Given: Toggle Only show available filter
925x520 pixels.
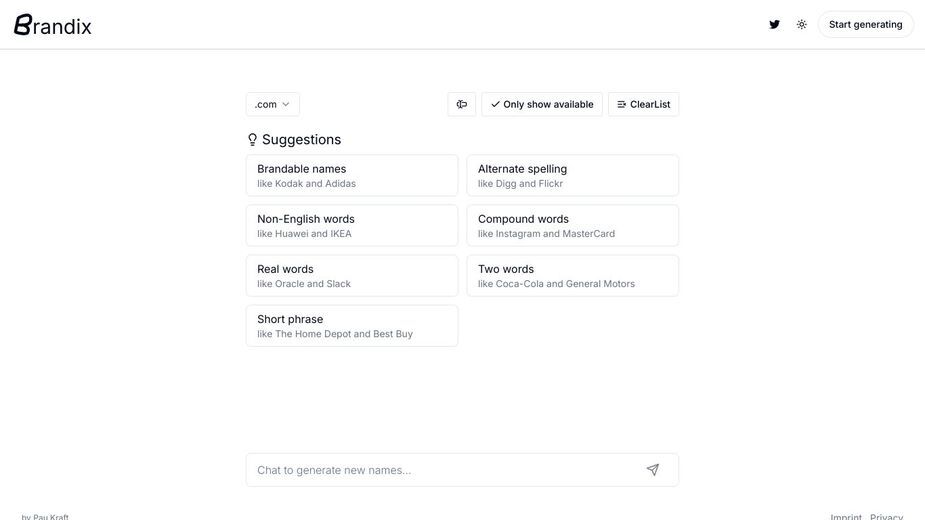Looking at the screenshot, I should pos(542,104).
